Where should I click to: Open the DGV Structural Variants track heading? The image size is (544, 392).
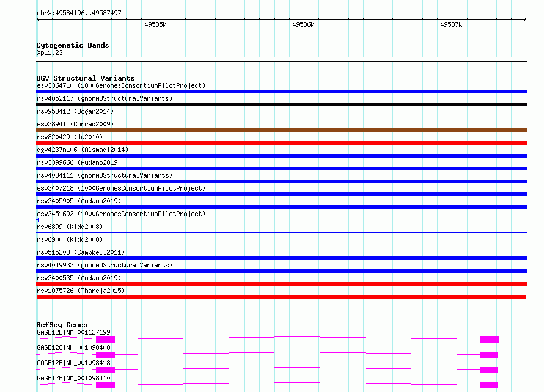click(x=86, y=78)
